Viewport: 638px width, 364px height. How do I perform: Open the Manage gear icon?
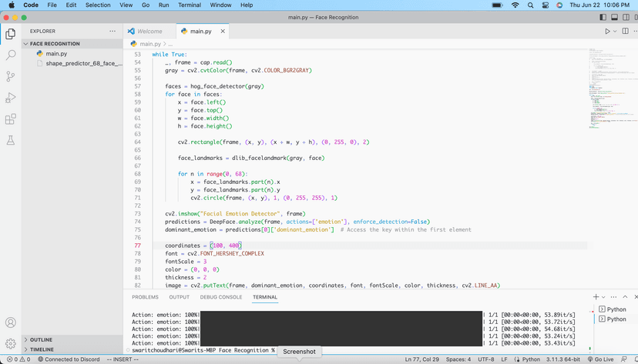[x=11, y=343]
